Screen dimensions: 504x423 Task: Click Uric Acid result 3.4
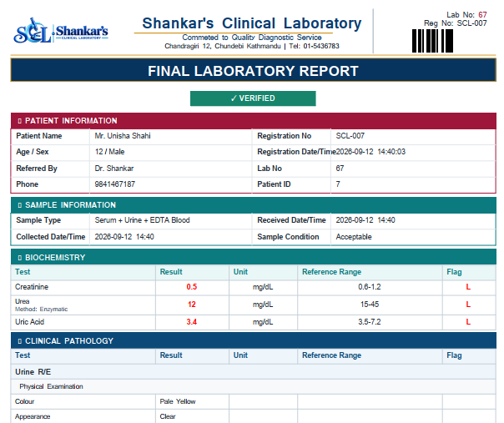click(x=192, y=322)
